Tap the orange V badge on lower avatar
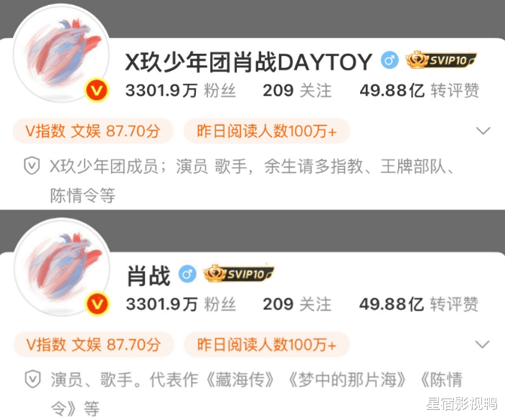 click(98, 304)
